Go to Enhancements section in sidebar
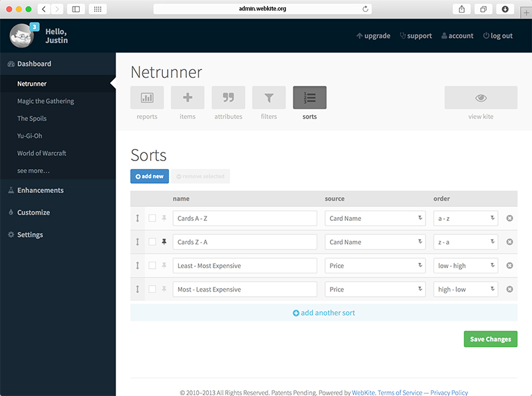Screen dimensions: 532x396 40,190
